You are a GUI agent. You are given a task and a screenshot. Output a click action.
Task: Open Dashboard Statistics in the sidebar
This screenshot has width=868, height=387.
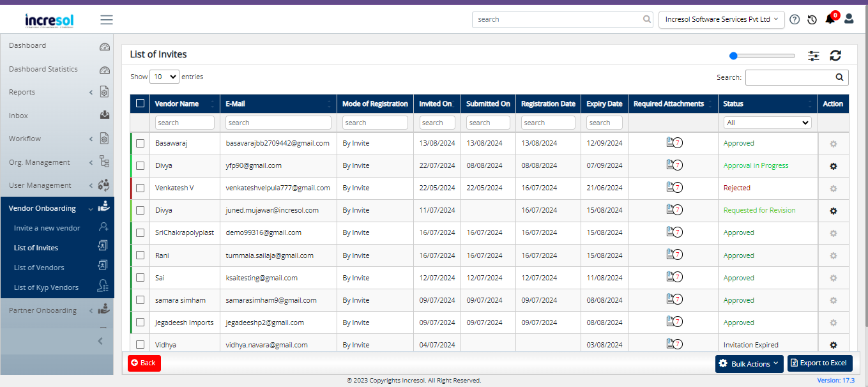[57, 69]
